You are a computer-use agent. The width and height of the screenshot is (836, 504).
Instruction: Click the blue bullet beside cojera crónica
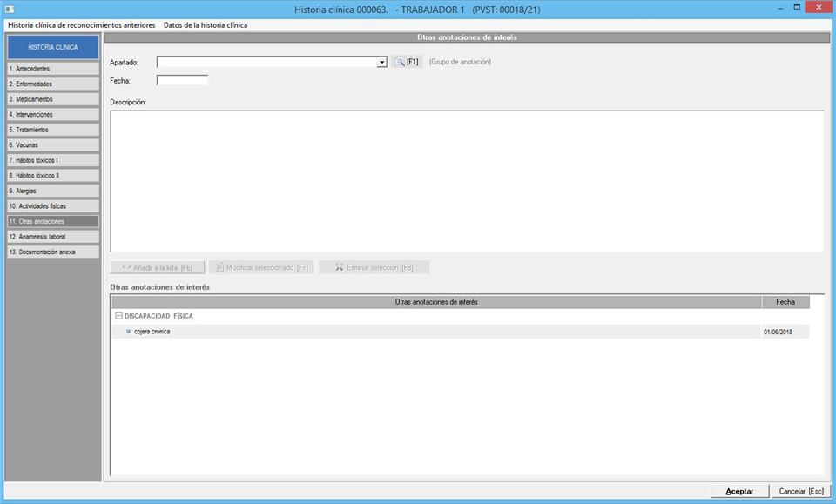(129, 332)
